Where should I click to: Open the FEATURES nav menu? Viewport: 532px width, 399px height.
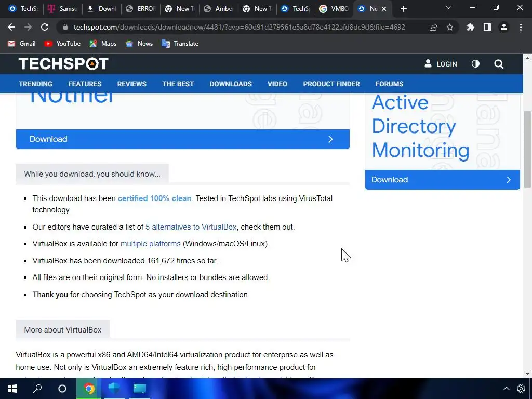coord(85,84)
